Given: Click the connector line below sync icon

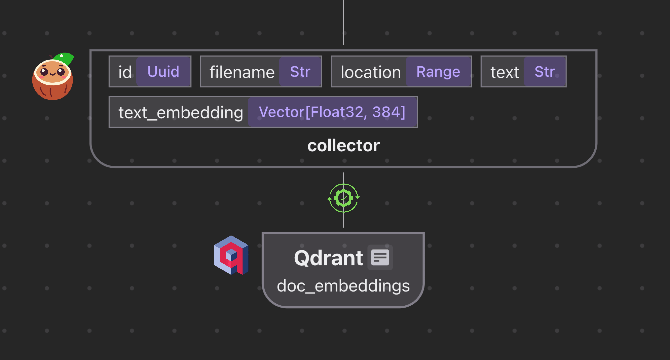Looking at the screenshot, I should coord(343,220).
